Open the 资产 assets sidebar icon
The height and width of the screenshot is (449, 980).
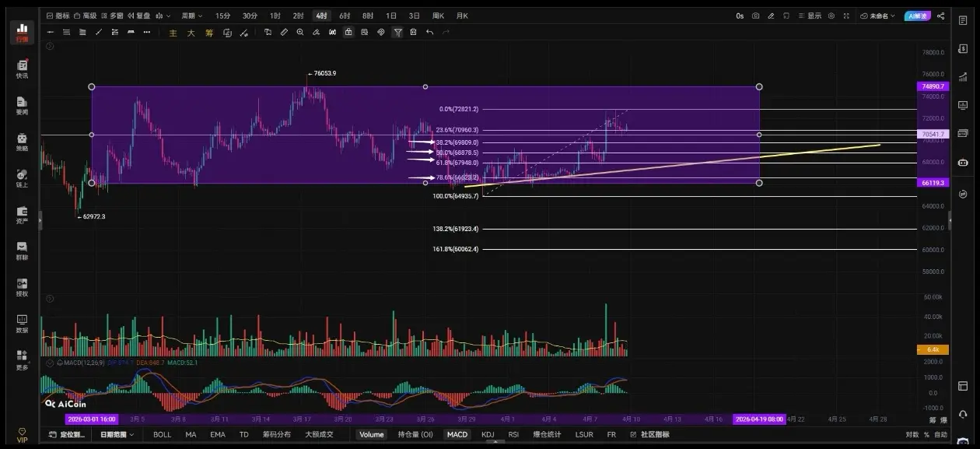(22, 215)
